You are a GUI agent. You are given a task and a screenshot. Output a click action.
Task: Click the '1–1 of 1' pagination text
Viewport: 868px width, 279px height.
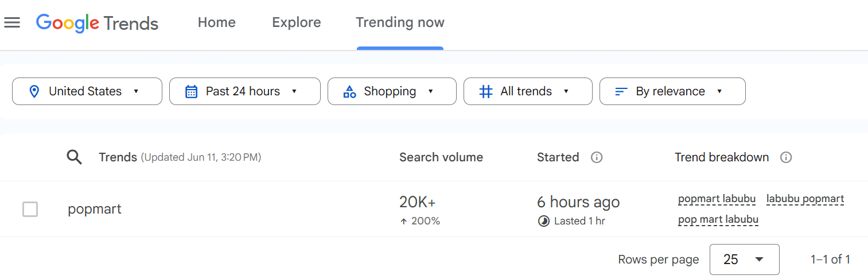point(830,259)
